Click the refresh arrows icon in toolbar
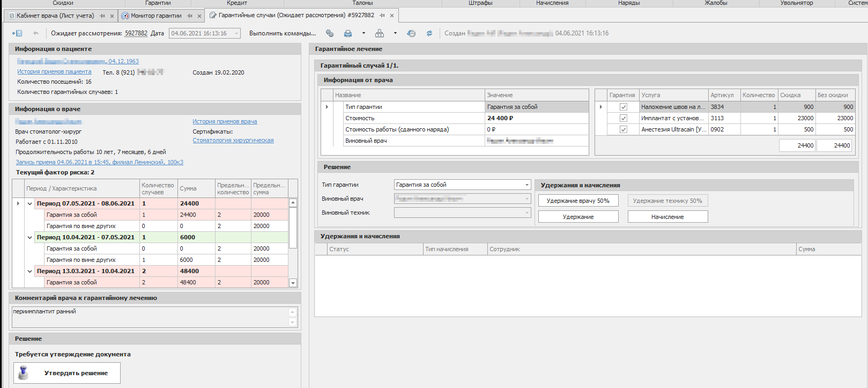This screenshot has width=868, height=388. point(429,33)
